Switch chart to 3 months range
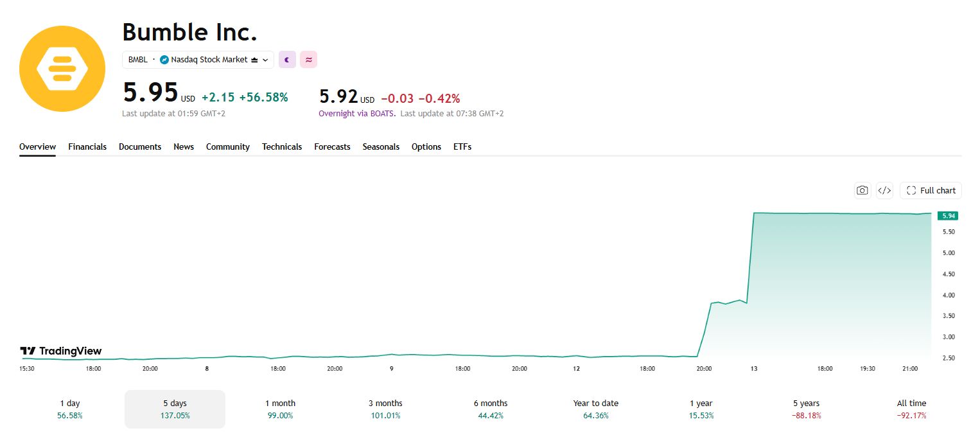Viewport: 980px width, 444px height. (385, 409)
